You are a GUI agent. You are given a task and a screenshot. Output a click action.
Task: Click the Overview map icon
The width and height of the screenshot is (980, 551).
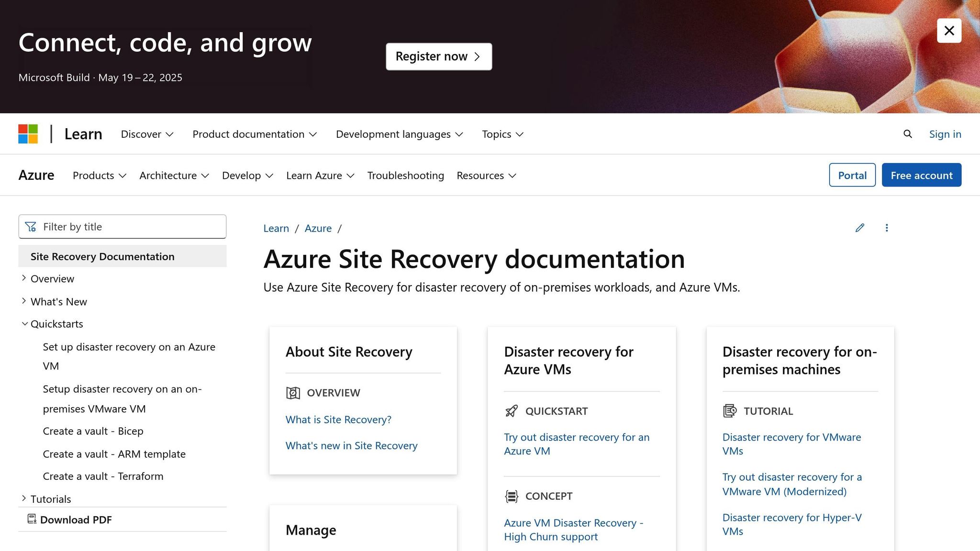click(293, 393)
